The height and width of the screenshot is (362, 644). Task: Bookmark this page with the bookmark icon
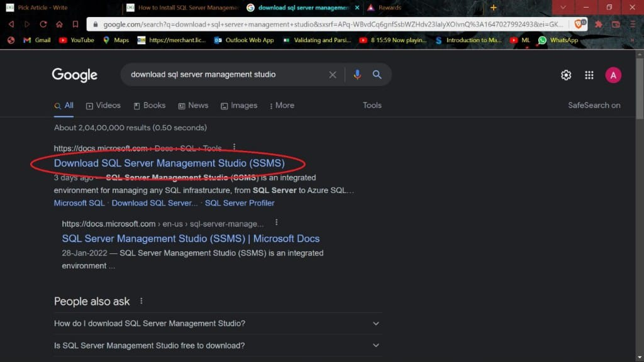pos(75,25)
